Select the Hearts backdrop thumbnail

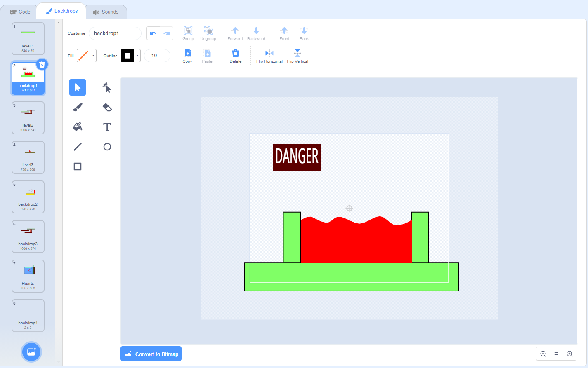[x=28, y=276]
